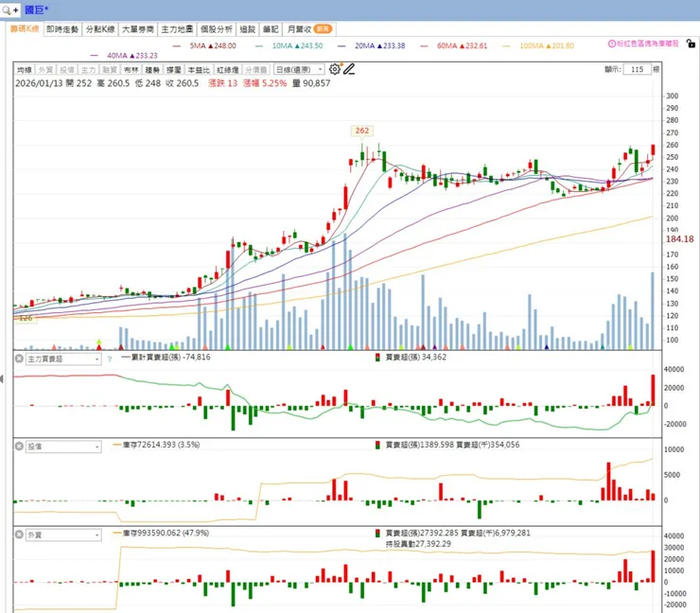Click the 2026/01/13 date label
The width and height of the screenshot is (700, 613).
pos(39,83)
